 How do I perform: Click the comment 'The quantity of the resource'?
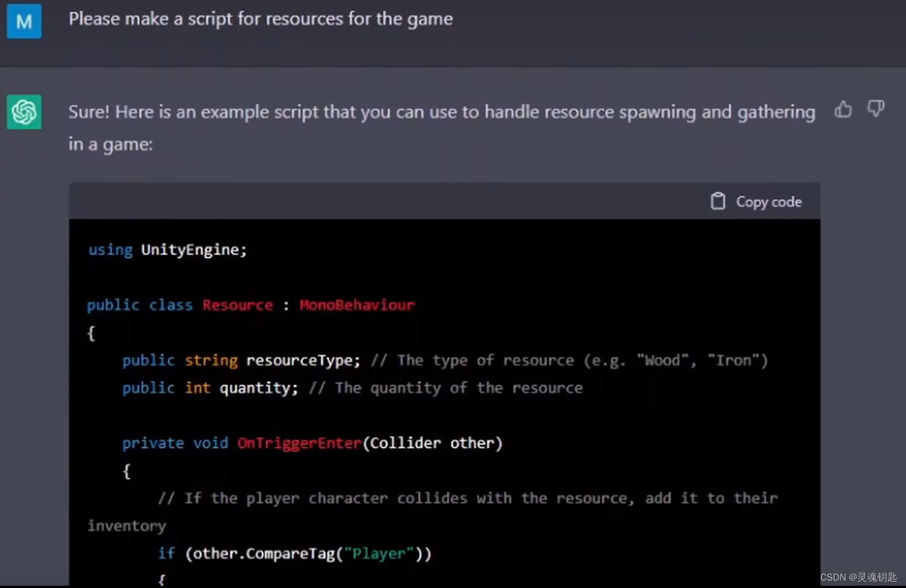pos(446,388)
